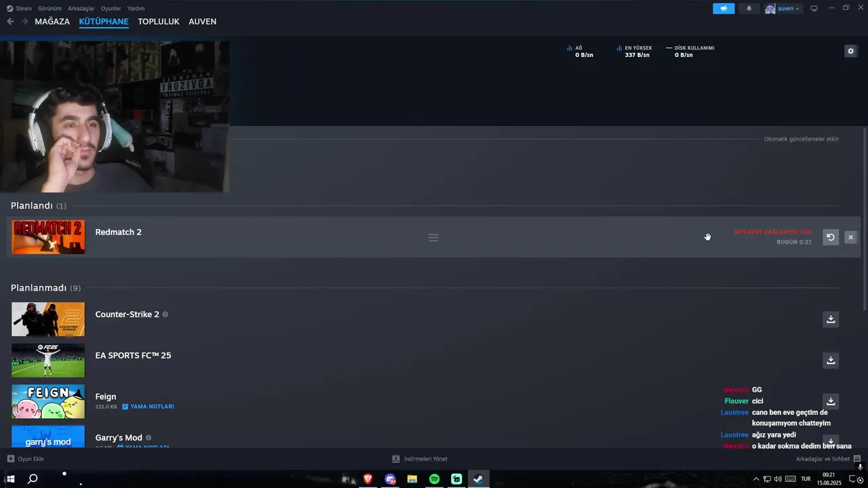Click Oyun Ekle to add a game

point(26,459)
